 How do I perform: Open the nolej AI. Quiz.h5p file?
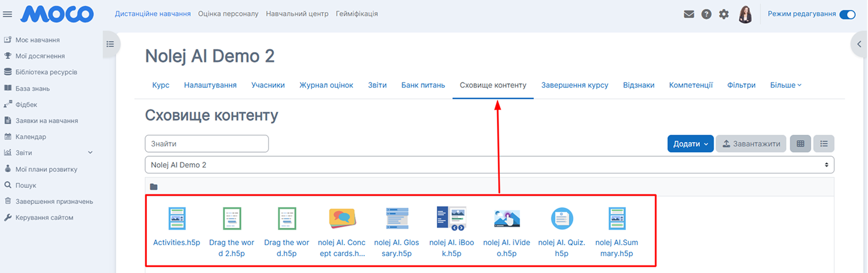pos(561,231)
